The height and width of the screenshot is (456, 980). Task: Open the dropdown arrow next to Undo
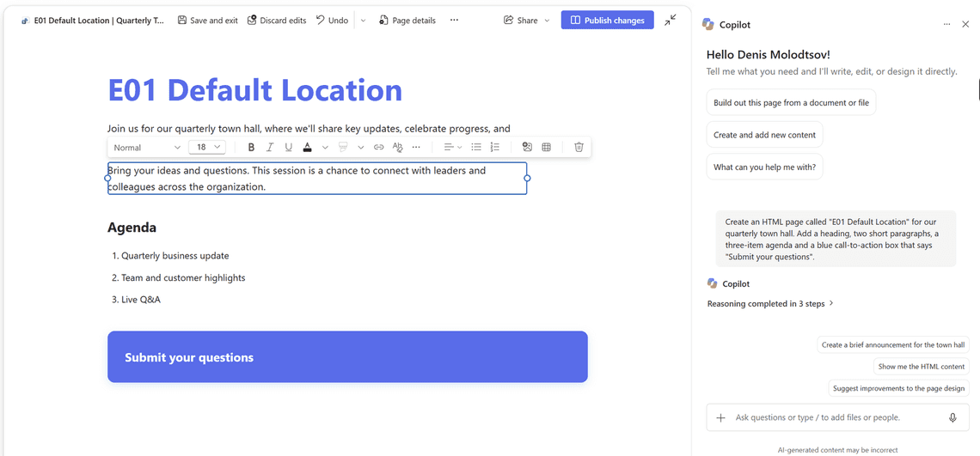pos(363,20)
